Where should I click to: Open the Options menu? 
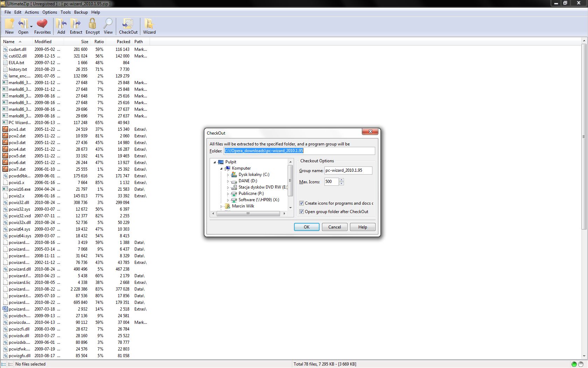pyautogui.click(x=50, y=12)
